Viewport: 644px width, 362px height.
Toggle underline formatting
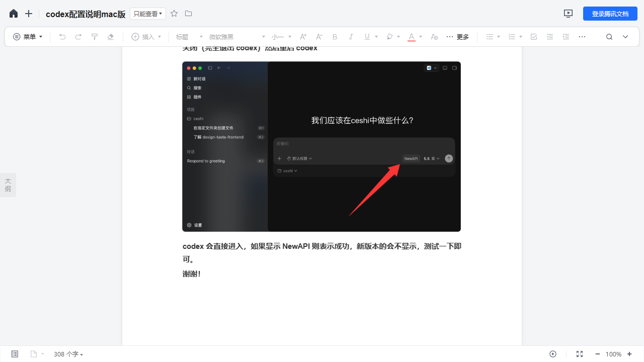pyautogui.click(x=367, y=37)
